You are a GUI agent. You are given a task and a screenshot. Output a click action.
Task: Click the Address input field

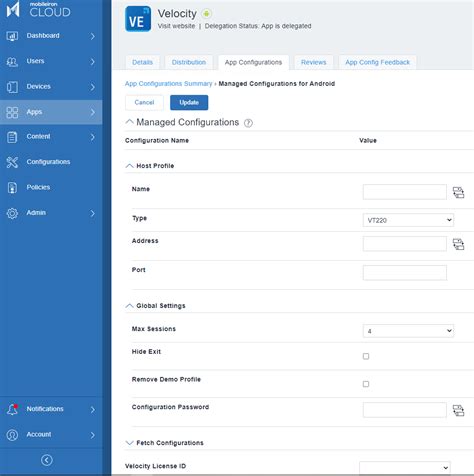[x=405, y=244]
